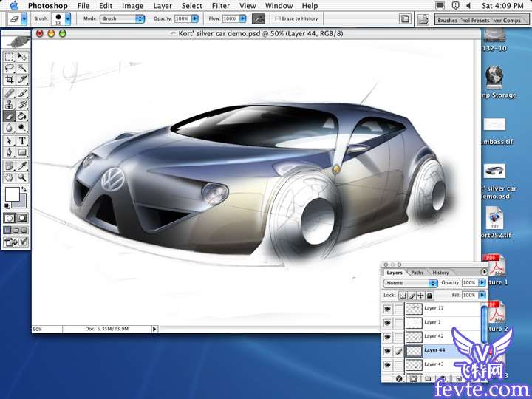Toggle lock transparent pixels
Viewport: 532px width, 399px height.
coord(403,296)
